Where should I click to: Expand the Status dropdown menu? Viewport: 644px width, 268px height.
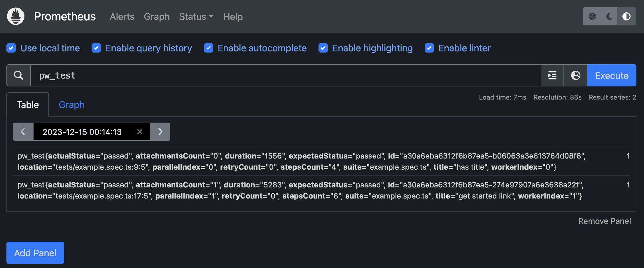click(x=196, y=17)
